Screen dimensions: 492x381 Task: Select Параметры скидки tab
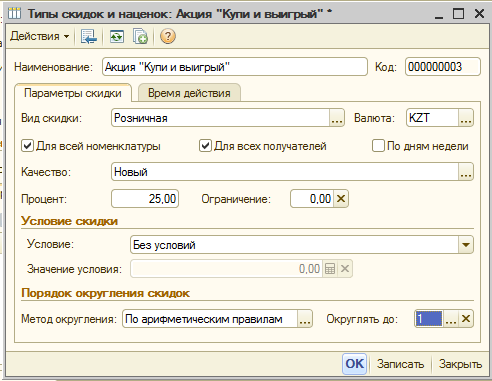coord(73,93)
